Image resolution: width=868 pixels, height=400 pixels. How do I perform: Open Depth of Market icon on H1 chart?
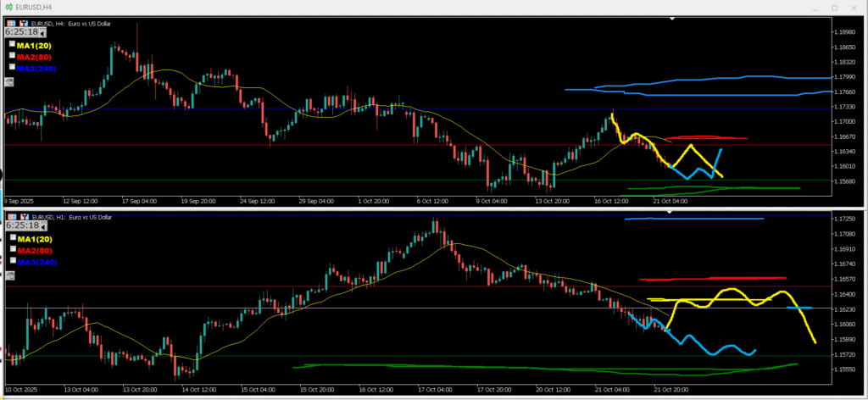tap(11, 218)
